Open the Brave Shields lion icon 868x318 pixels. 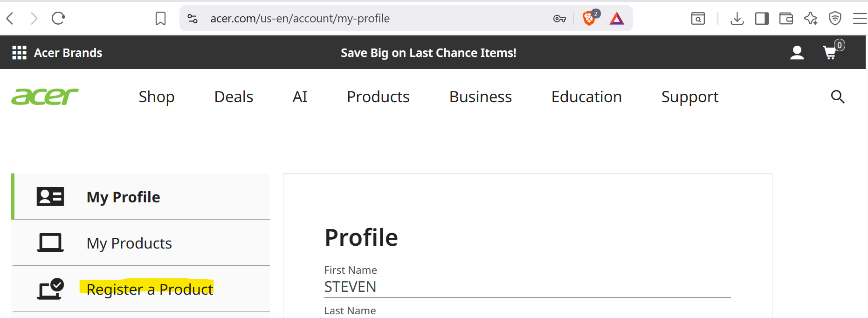pyautogui.click(x=589, y=19)
